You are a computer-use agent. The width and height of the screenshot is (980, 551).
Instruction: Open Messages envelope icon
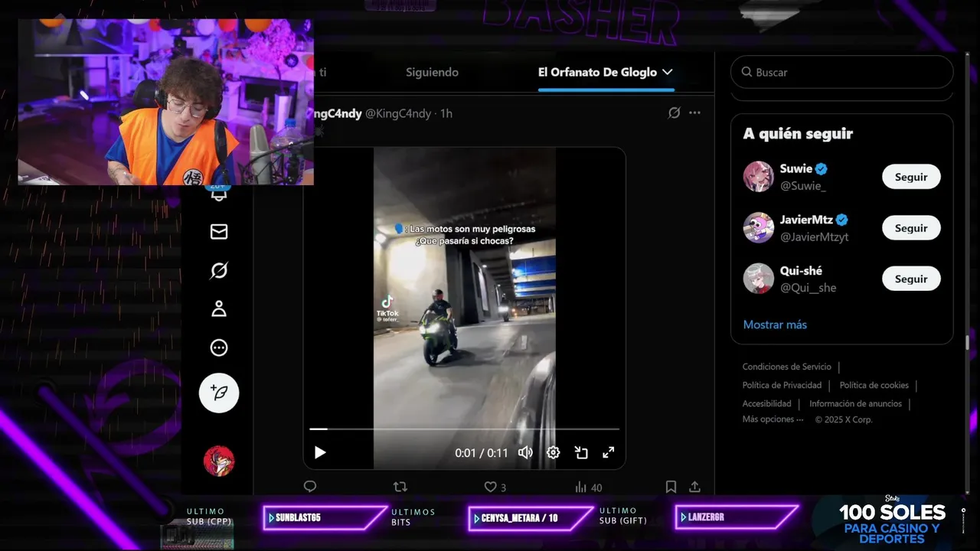pos(219,231)
